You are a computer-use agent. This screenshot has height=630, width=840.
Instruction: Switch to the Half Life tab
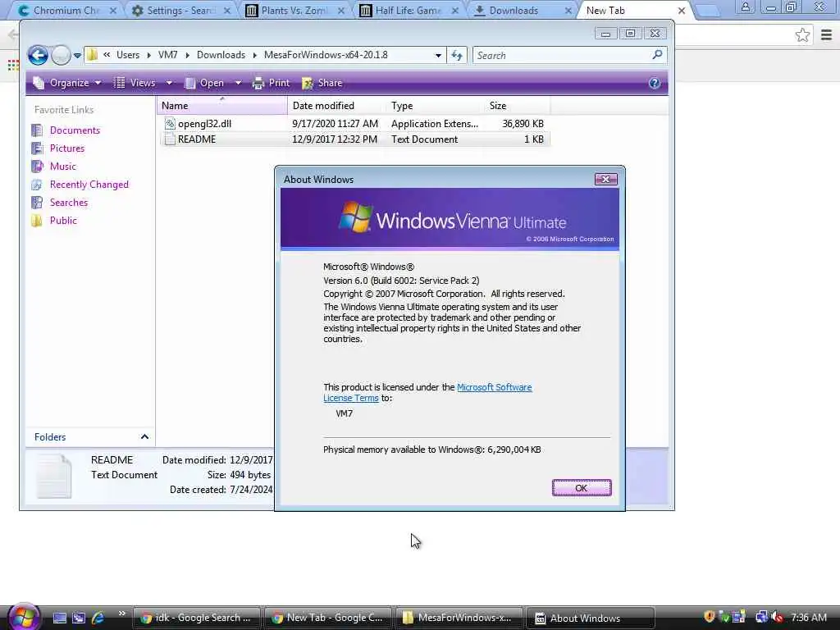[x=409, y=10]
